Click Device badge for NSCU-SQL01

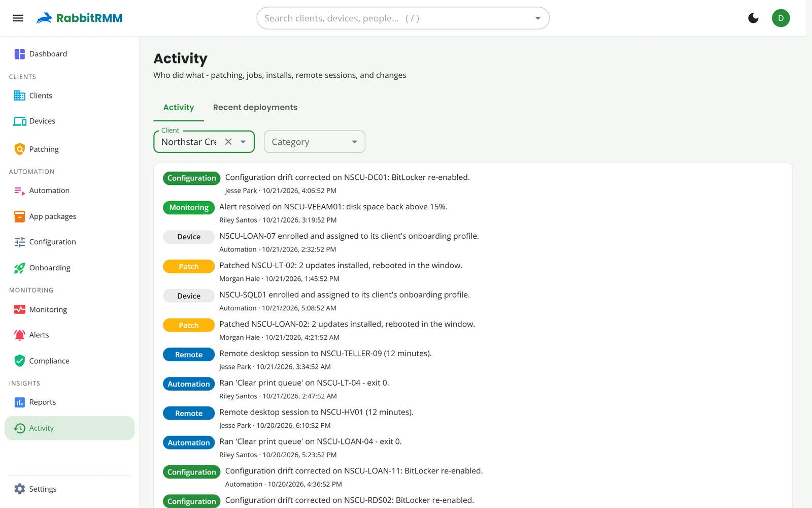point(189,296)
